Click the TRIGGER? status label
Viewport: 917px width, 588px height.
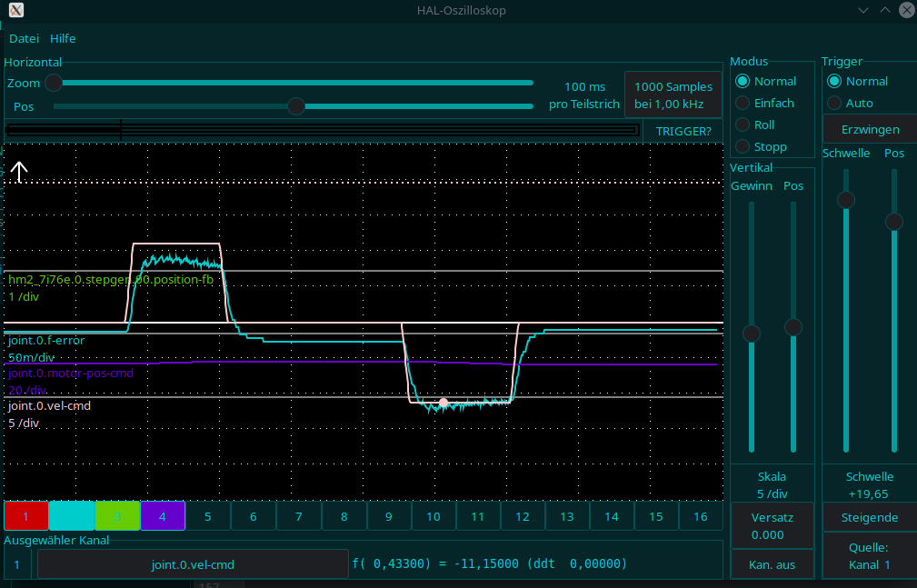tap(683, 131)
